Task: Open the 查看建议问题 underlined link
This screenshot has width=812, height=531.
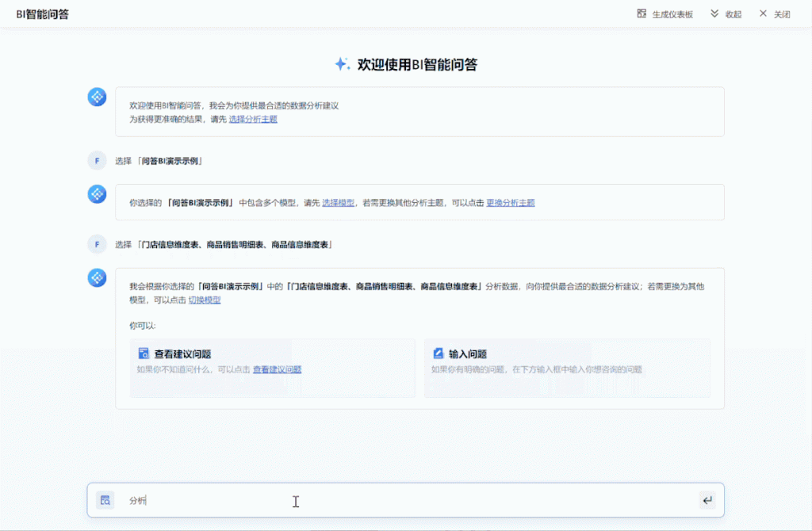Action: click(x=277, y=369)
